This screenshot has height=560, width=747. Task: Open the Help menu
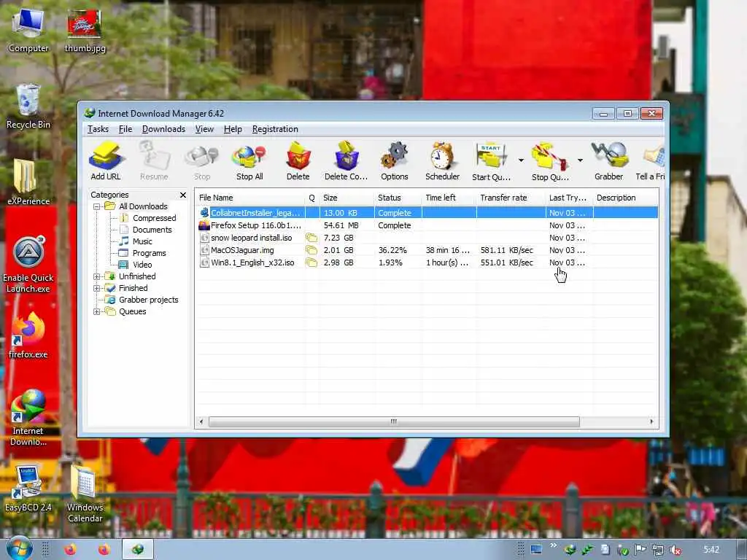click(233, 129)
